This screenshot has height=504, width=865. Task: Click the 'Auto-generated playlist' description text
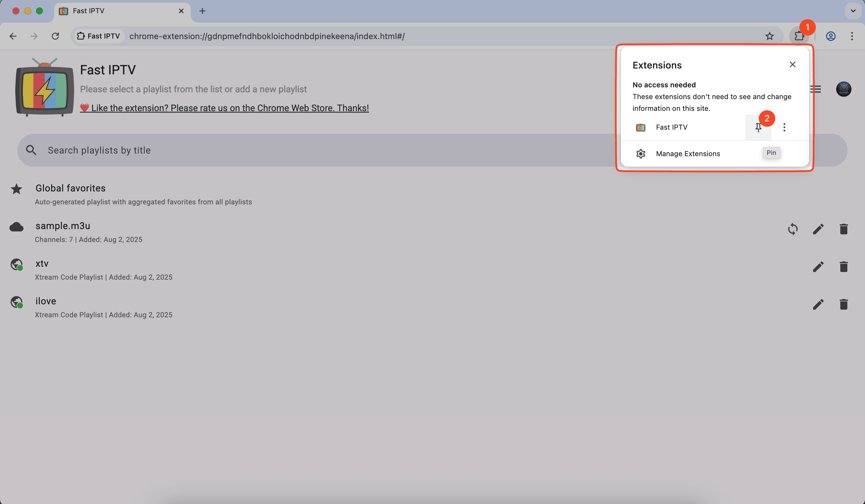[x=143, y=202]
